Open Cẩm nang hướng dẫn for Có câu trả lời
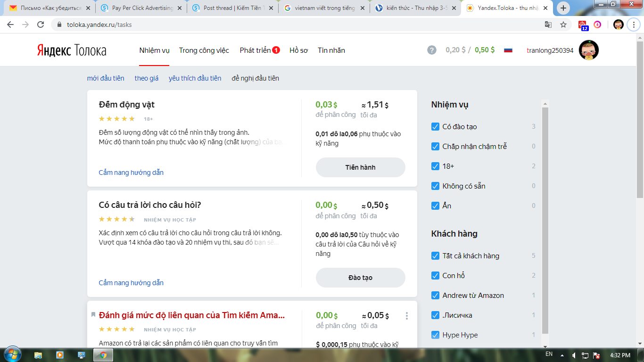The image size is (644, 362). tap(131, 283)
